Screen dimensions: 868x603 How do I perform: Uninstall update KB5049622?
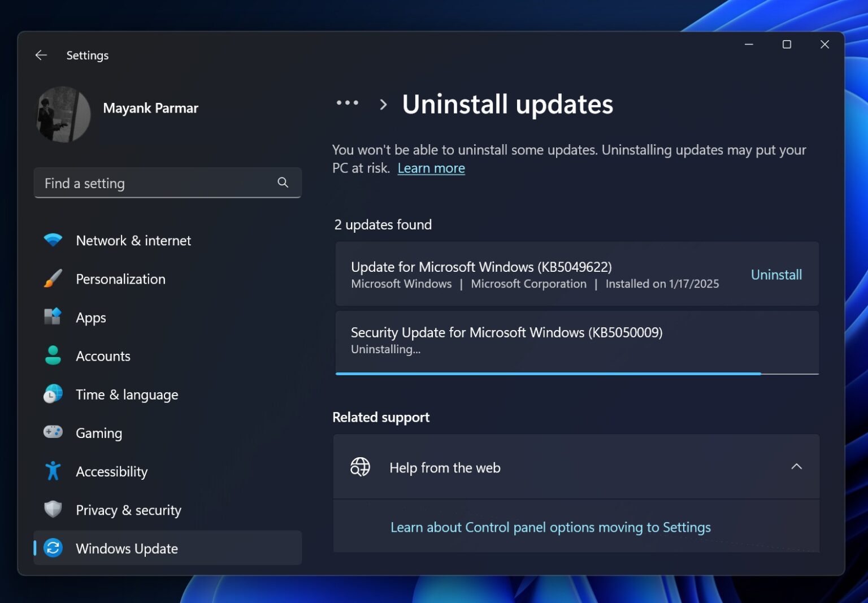776,274
